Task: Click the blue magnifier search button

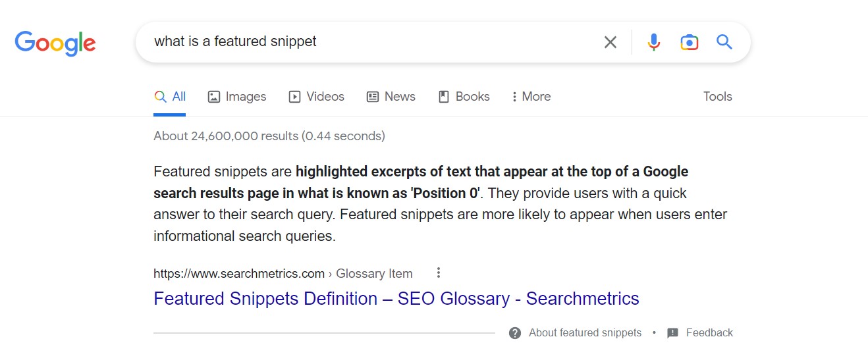Action: click(724, 42)
